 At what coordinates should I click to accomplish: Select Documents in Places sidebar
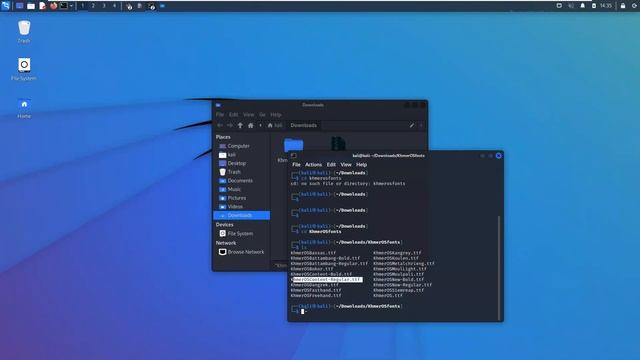click(x=242, y=180)
